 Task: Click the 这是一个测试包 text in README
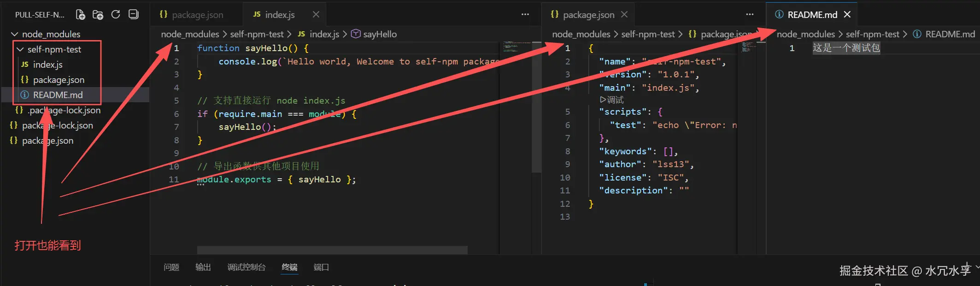[846, 48]
